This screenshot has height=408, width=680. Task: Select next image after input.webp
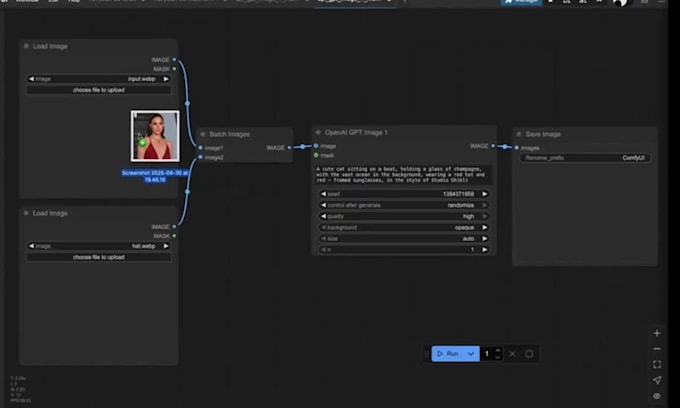click(x=166, y=79)
